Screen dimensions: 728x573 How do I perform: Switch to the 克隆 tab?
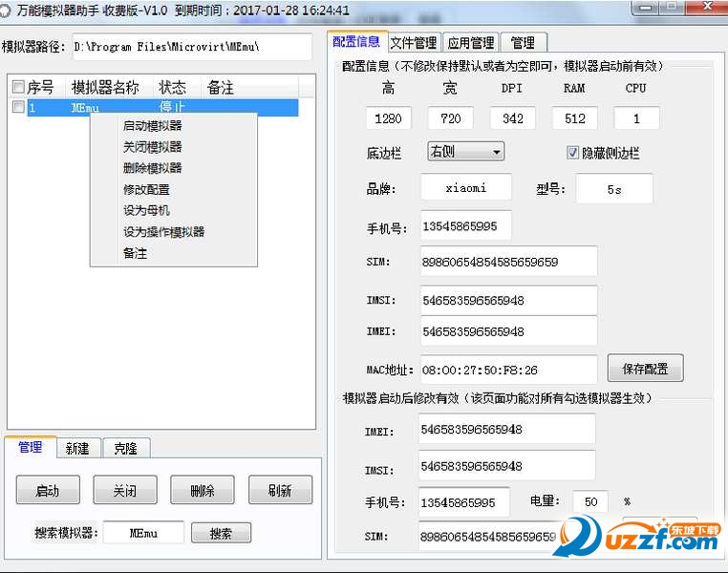tap(125, 448)
